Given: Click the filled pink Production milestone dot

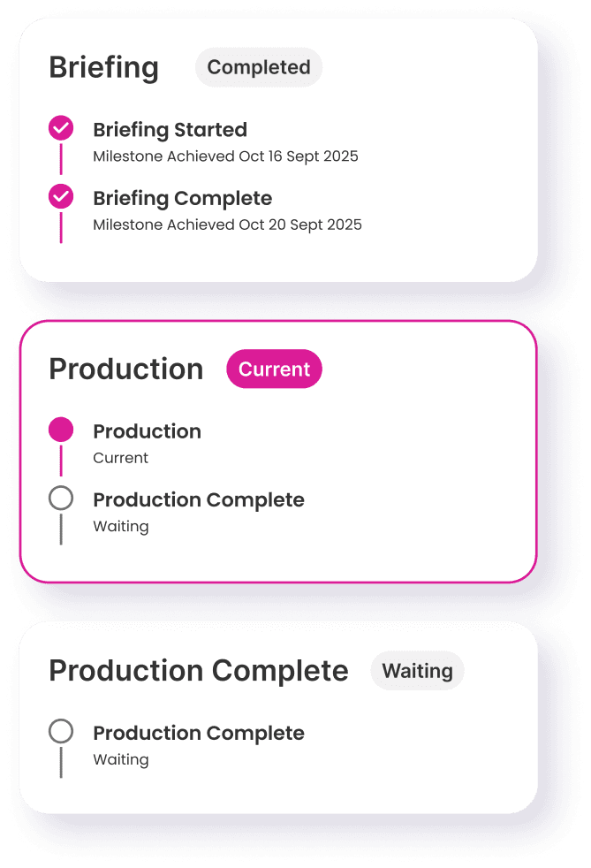Looking at the screenshot, I should tap(61, 430).
